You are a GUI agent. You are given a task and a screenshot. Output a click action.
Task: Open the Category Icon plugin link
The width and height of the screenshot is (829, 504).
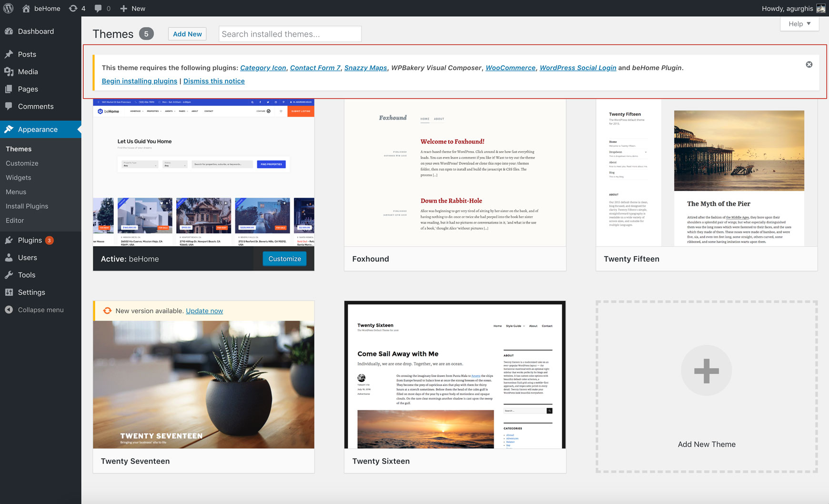pyautogui.click(x=263, y=68)
